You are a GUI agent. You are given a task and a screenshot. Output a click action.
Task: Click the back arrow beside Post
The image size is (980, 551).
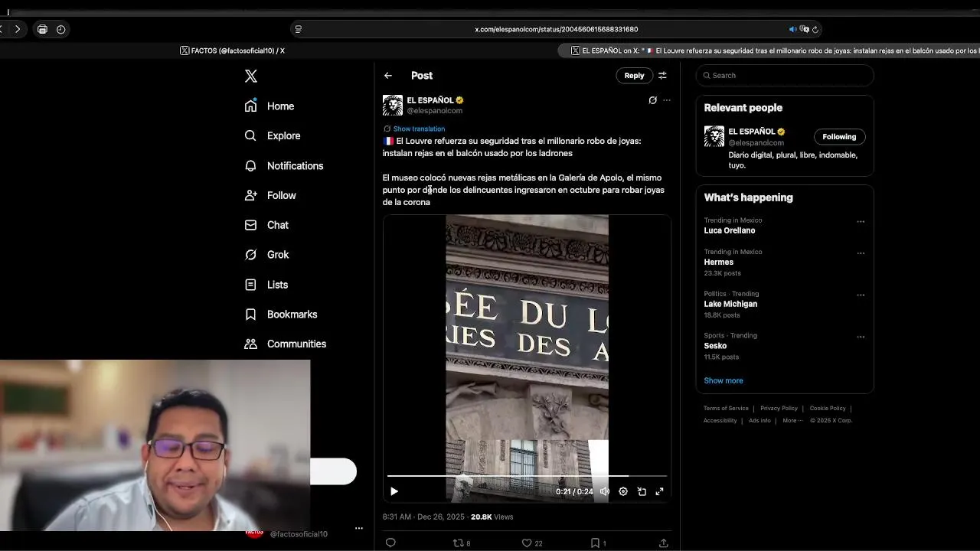point(388,75)
